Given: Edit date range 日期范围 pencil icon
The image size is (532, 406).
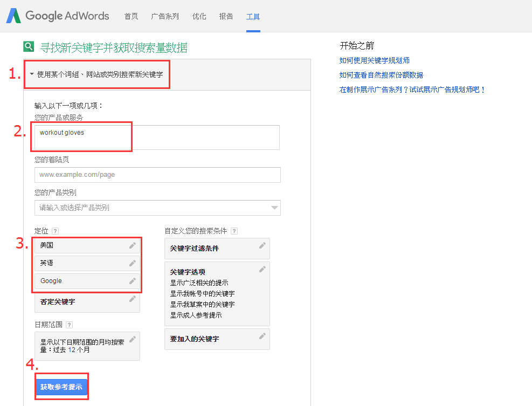Looking at the screenshot, I should point(132,339).
